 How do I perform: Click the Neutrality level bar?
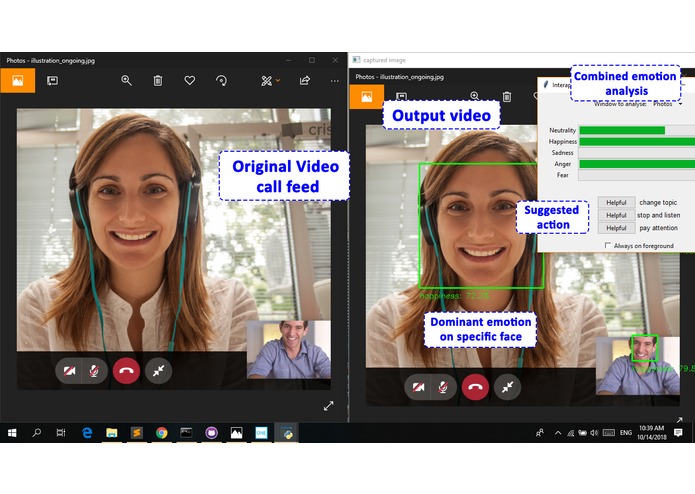[637, 130]
